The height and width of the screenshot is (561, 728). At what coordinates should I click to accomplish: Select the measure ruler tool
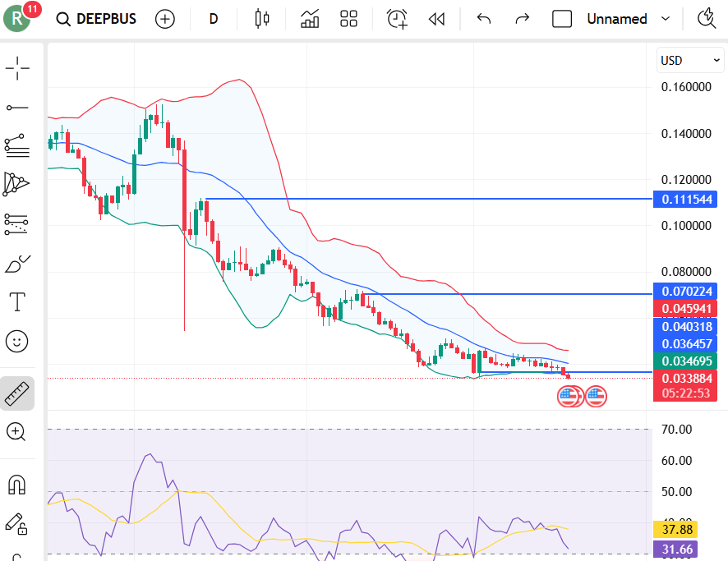[17, 393]
